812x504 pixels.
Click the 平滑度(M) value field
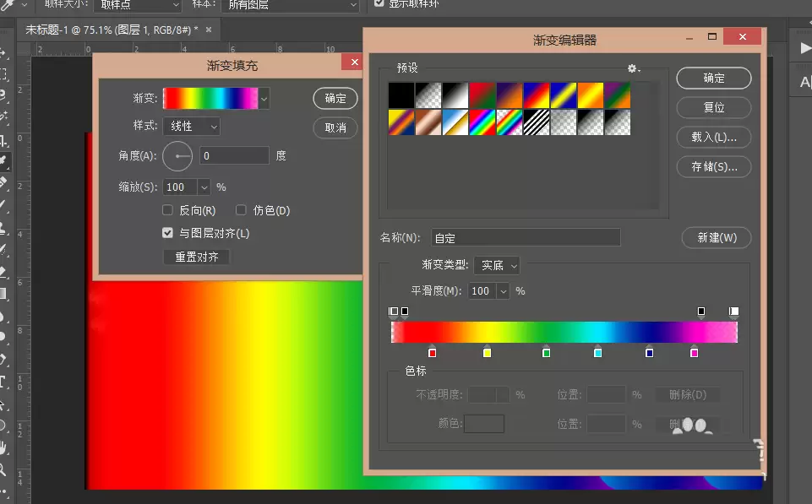[482, 291]
